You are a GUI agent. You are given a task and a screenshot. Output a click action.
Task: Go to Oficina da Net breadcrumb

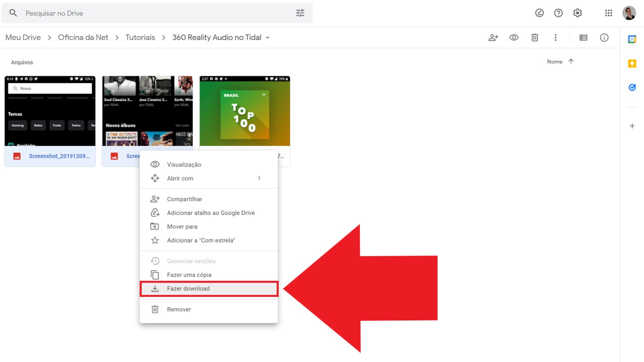(83, 37)
